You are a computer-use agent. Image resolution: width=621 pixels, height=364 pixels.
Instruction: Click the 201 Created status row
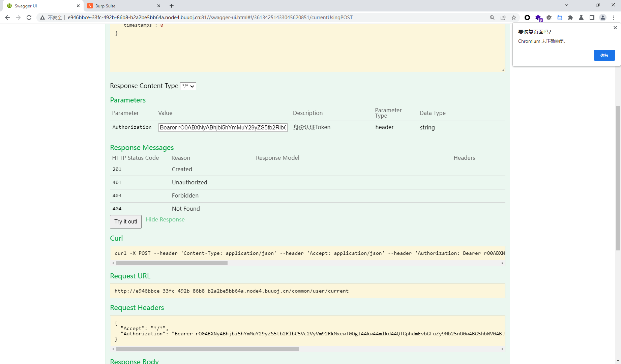307,170
